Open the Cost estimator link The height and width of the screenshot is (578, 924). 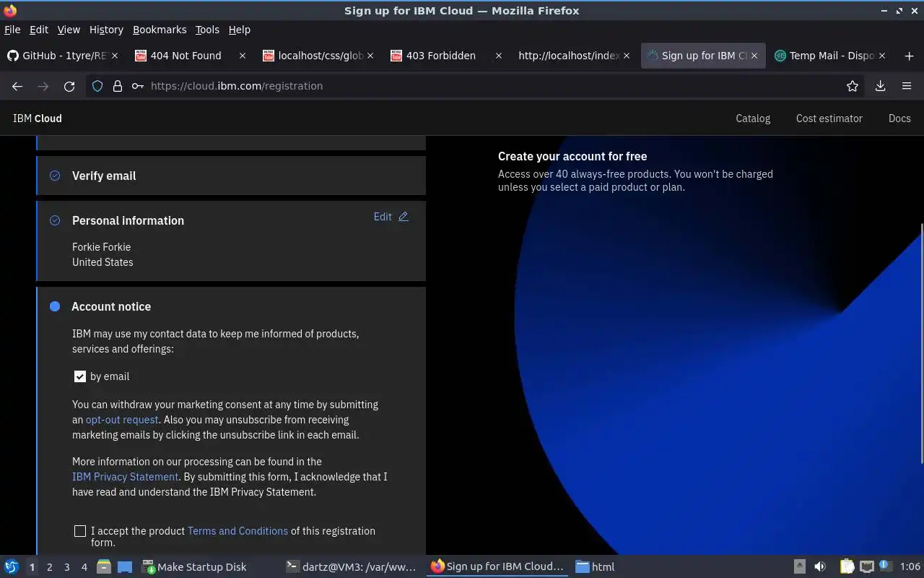[829, 118]
